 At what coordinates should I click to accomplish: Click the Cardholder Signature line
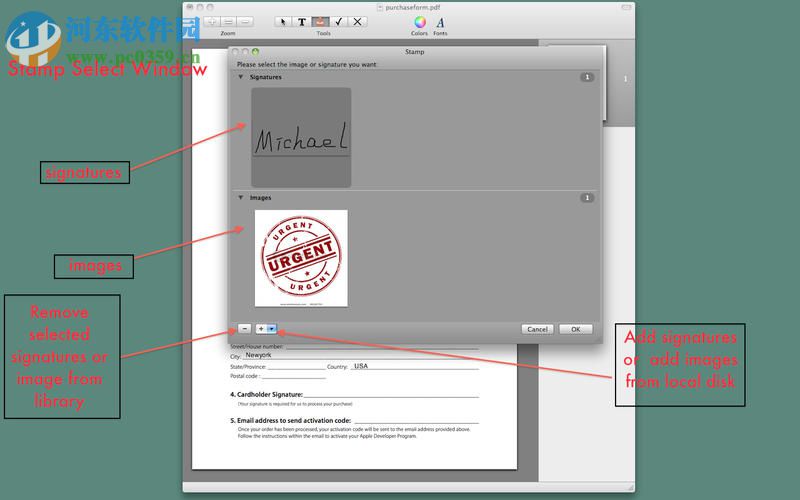[x=391, y=394]
